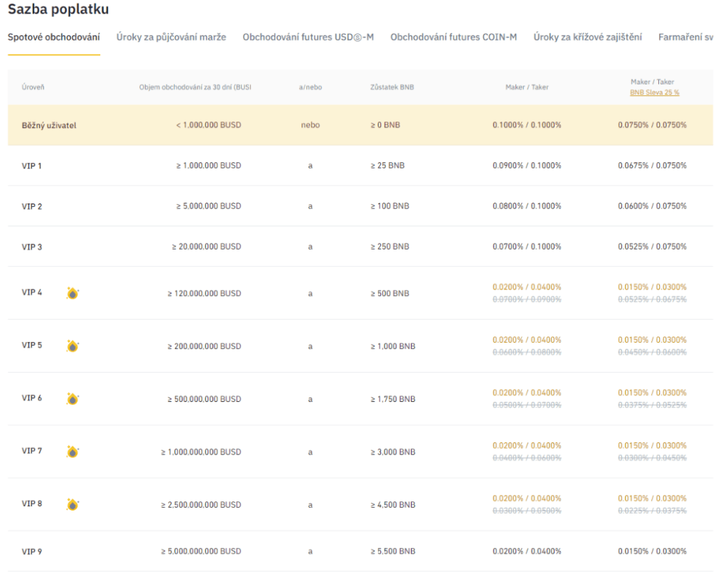Screen dimensions: 728x576
Task: Click the flame icon next to VIP 6
Action: point(73,398)
